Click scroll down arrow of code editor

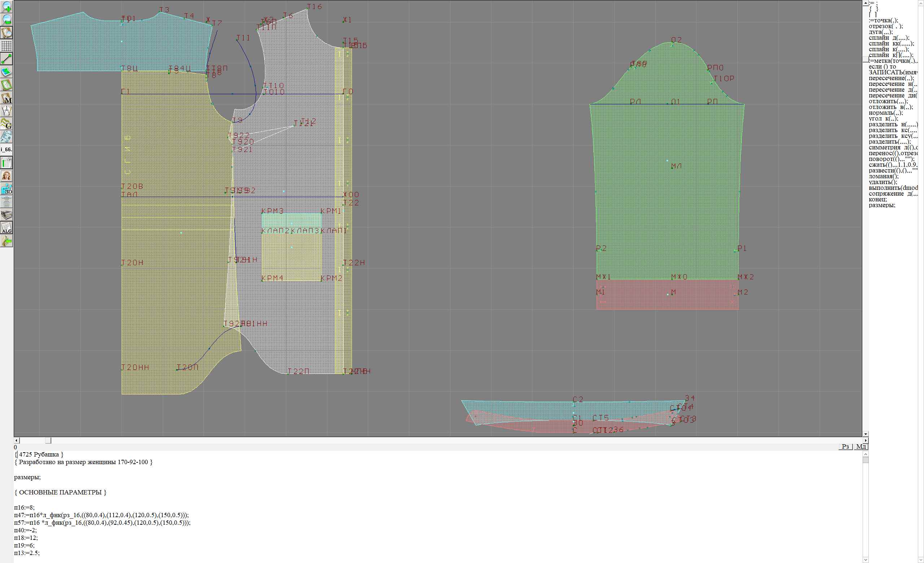point(866,560)
